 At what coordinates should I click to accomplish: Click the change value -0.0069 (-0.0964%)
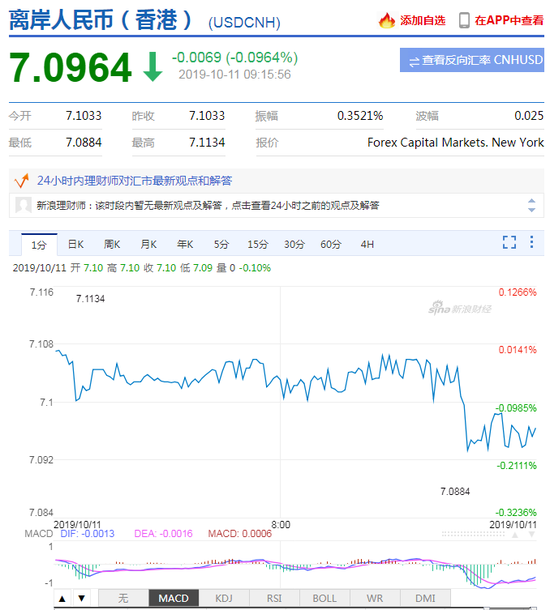(x=235, y=58)
